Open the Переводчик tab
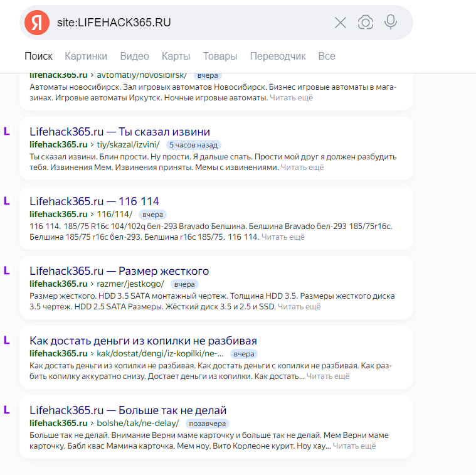This screenshot has height=475, width=476. 278,56
